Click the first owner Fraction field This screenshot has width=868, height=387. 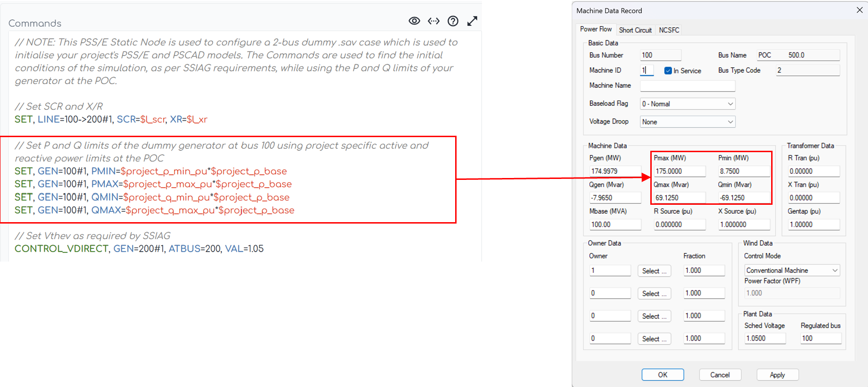(704, 271)
